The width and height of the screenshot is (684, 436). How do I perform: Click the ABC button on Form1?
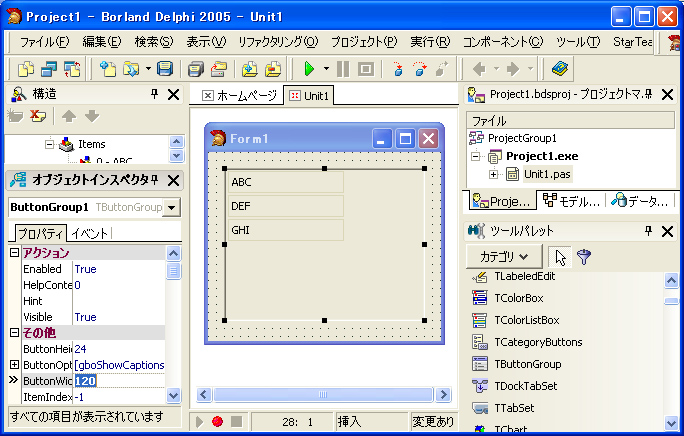(286, 182)
